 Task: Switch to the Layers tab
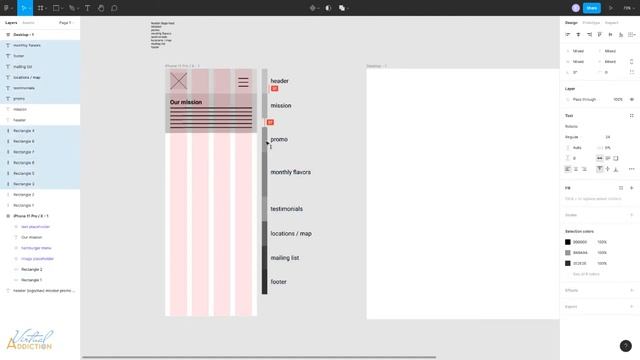pyautogui.click(x=11, y=23)
